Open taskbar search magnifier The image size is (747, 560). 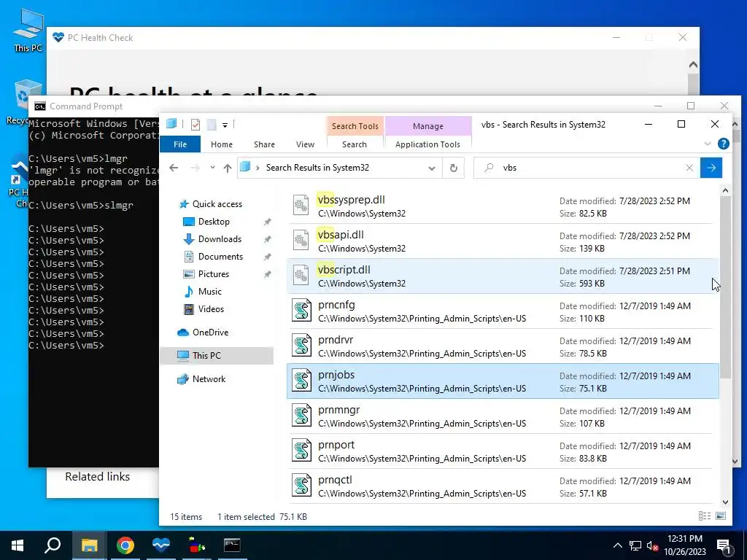(x=53, y=545)
